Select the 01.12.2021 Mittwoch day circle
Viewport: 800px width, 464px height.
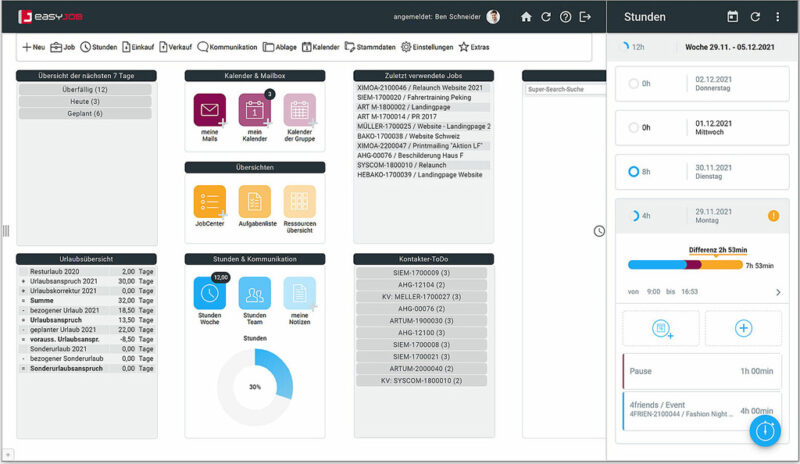pyautogui.click(x=633, y=128)
